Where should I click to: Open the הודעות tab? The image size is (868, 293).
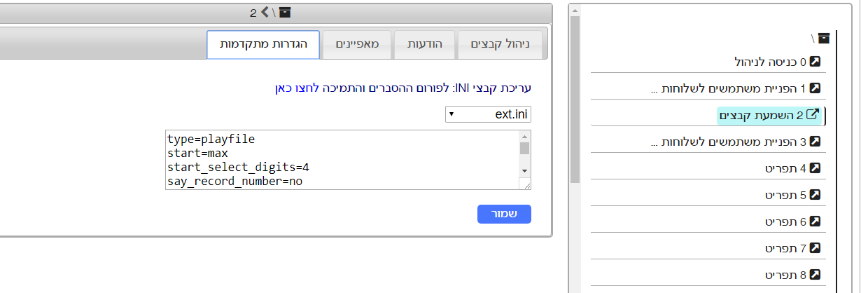(x=425, y=44)
